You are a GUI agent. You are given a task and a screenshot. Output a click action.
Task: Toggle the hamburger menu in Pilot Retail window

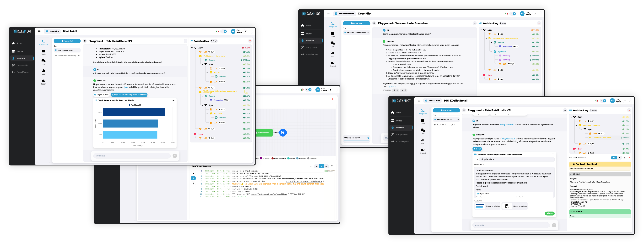[x=39, y=31]
